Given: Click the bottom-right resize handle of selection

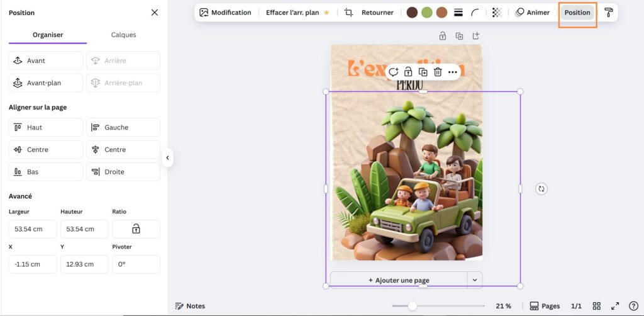Looking at the screenshot, I should coord(520,286).
